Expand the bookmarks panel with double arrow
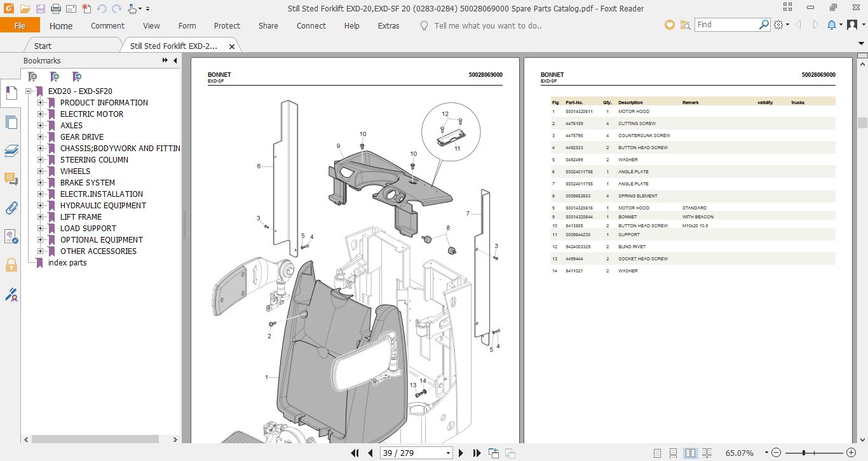The width and height of the screenshot is (868, 461). pos(165,61)
